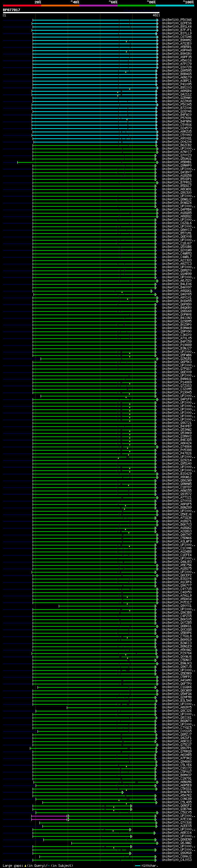Click hit label UniRef100_Q75CU7
This screenshot has width=197, height=868.
pyautogui.click(x=177, y=744)
